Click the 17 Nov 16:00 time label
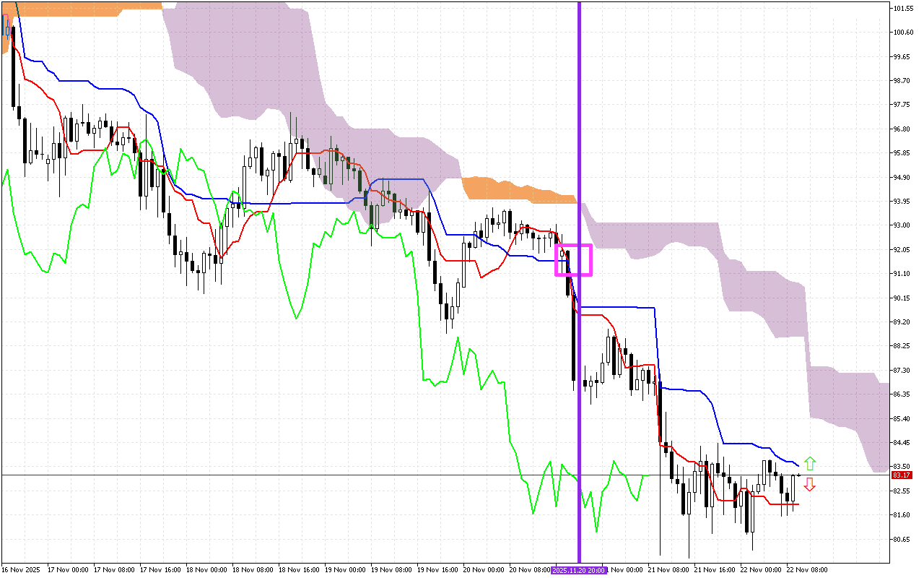 click(x=160, y=570)
